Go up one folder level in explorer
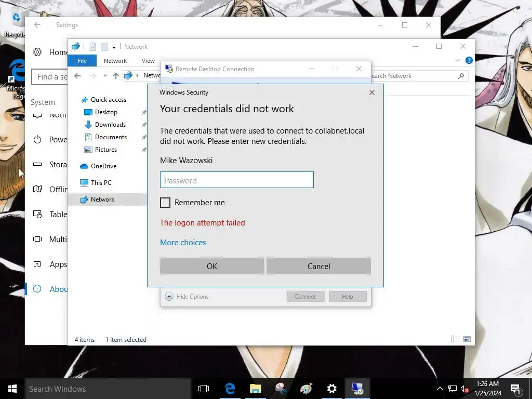The width and height of the screenshot is (532, 399). pyautogui.click(x=116, y=76)
